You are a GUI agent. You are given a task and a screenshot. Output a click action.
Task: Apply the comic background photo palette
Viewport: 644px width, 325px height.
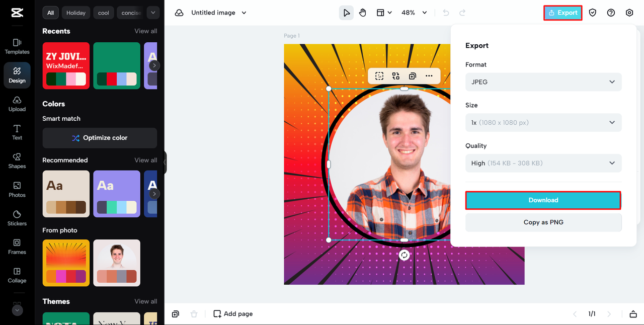click(66, 263)
